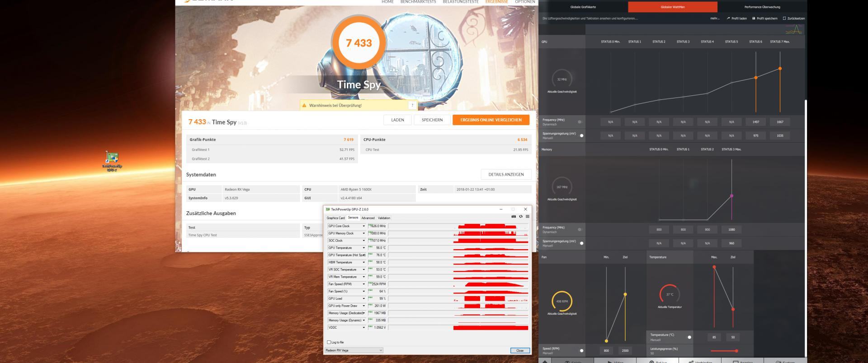Click the 50 target temperature field

pyautogui.click(x=733, y=337)
